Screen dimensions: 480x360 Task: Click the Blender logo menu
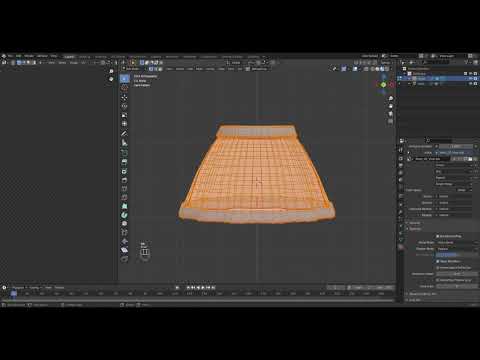tap(4, 56)
